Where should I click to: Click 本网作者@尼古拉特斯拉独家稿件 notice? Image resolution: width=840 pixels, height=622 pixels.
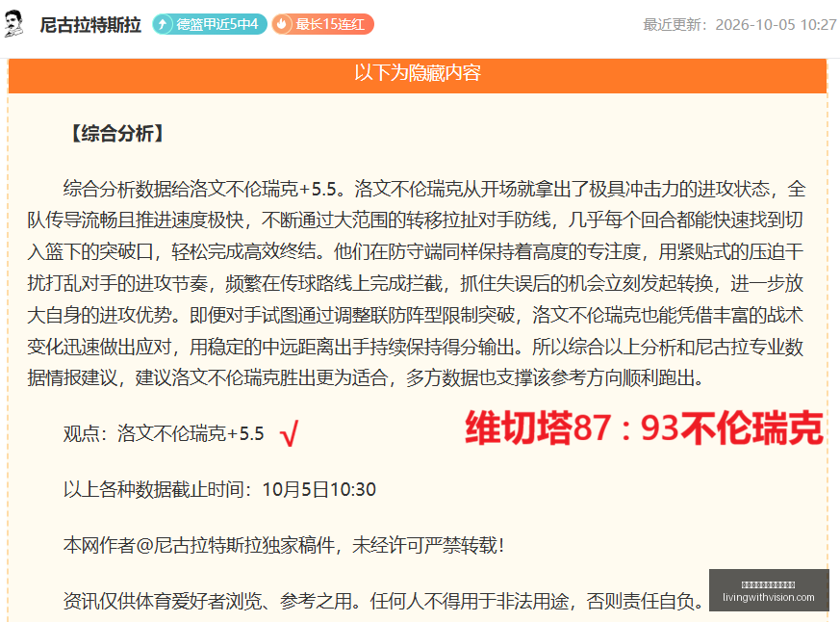[x=284, y=545]
